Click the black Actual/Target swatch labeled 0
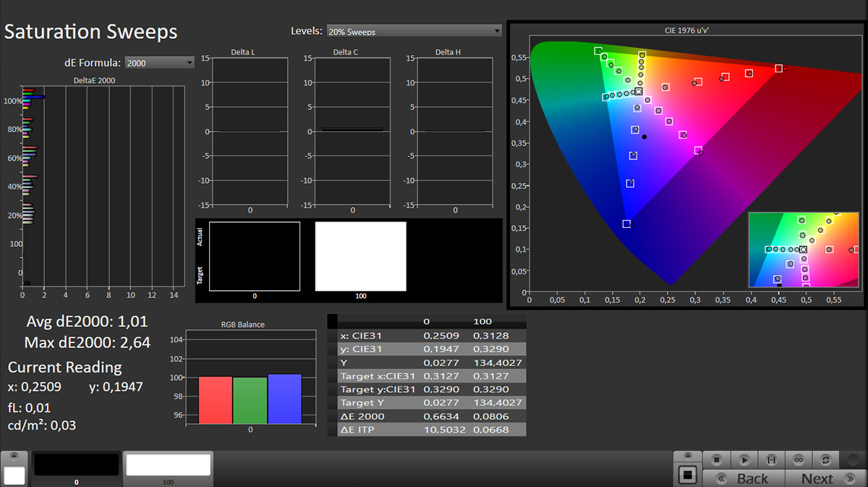The image size is (868, 487). coord(255,256)
